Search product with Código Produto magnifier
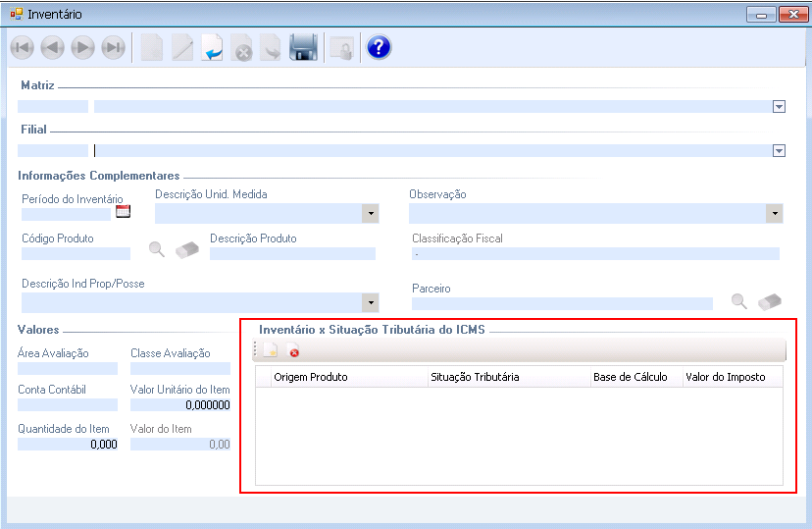 157,249
